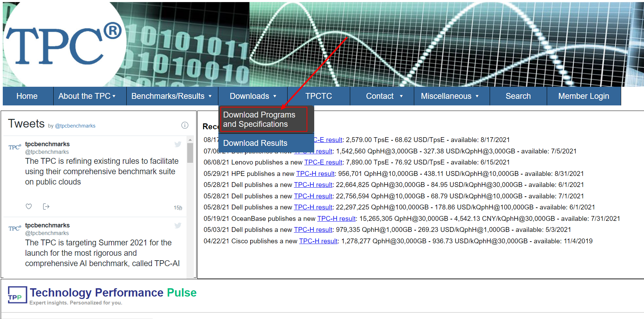Click the Member Login button
The height and width of the screenshot is (319, 644).
pos(583,96)
